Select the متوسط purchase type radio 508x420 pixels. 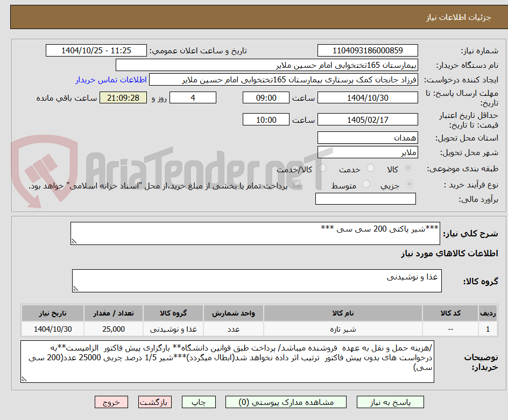(x=366, y=184)
